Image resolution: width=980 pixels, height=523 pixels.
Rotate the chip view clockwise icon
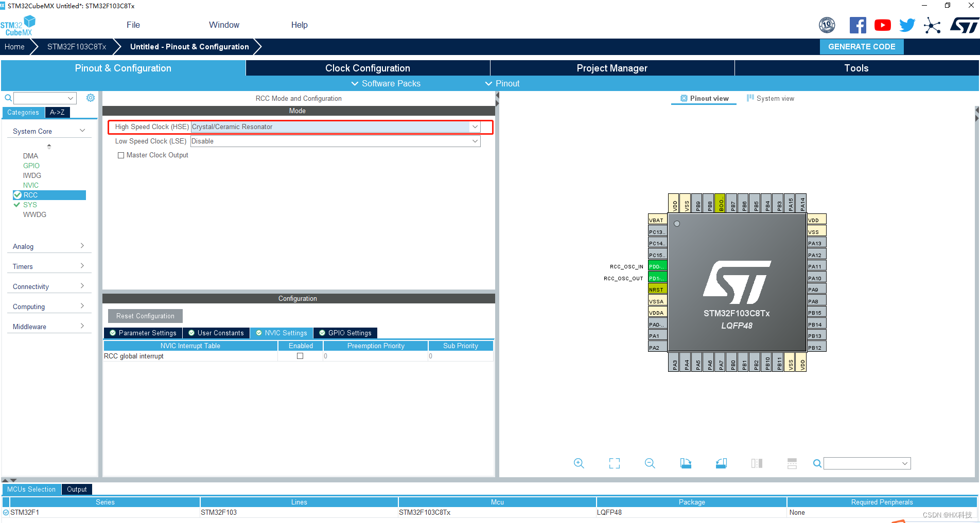coord(686,463)
